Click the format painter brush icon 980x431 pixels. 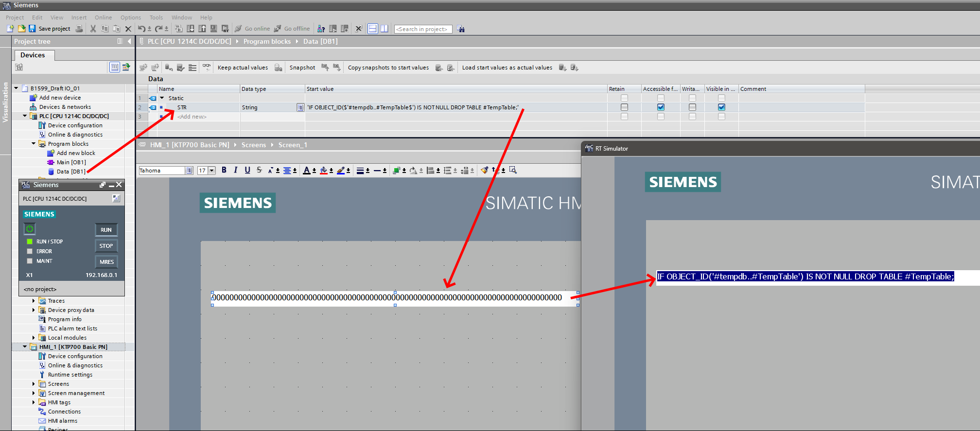(x=484, y=170)
